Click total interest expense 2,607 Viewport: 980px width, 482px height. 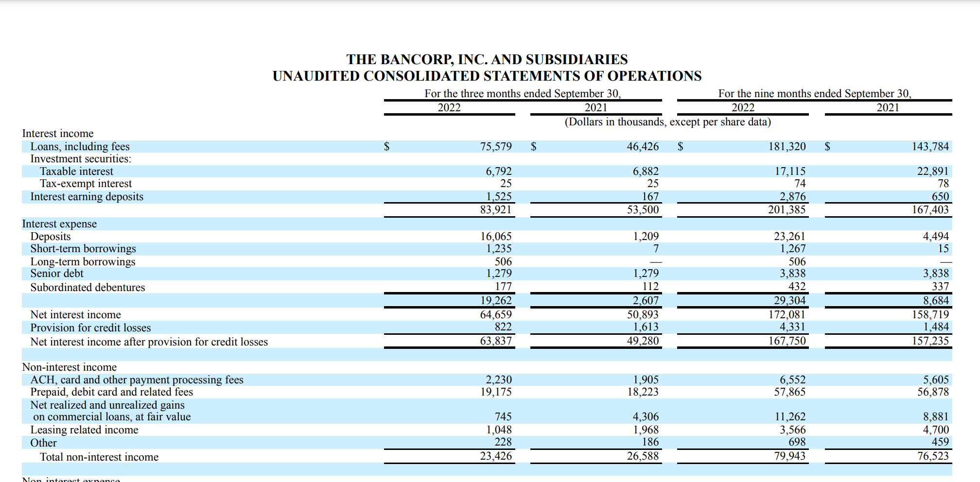point(646,300)
